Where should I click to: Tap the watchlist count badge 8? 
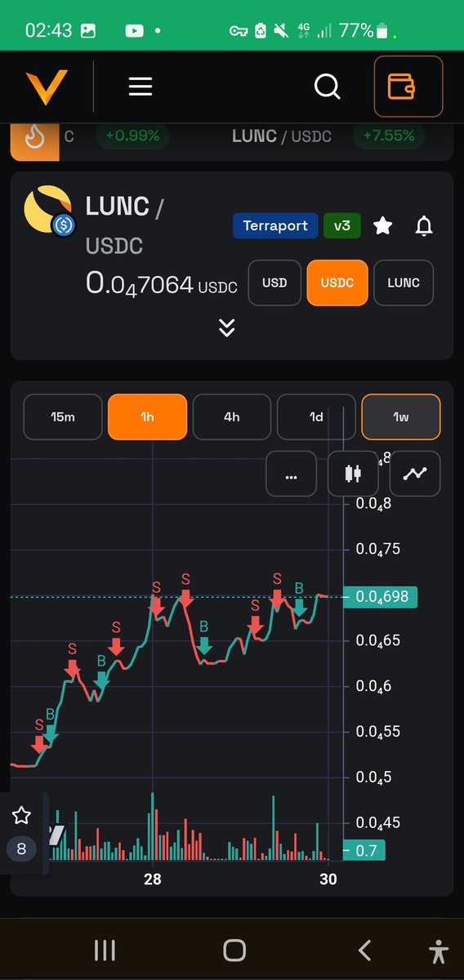(x=21, y=849)
